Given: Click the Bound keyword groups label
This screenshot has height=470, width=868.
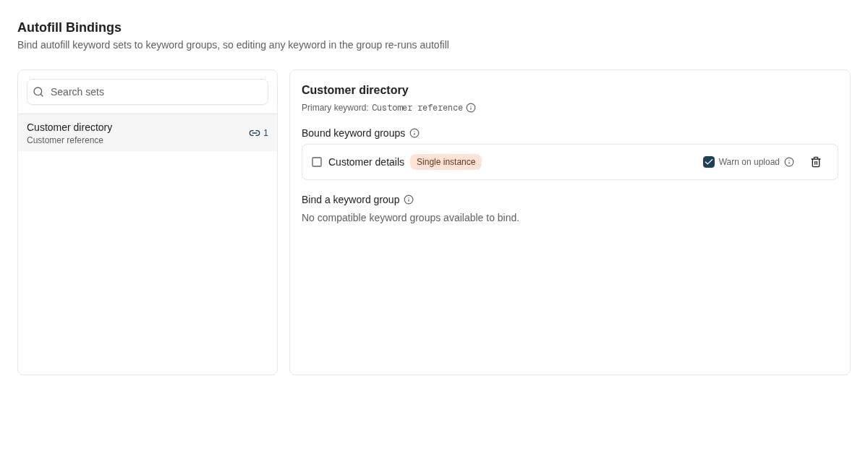Looking at the screenshot, I should [354, 133].
